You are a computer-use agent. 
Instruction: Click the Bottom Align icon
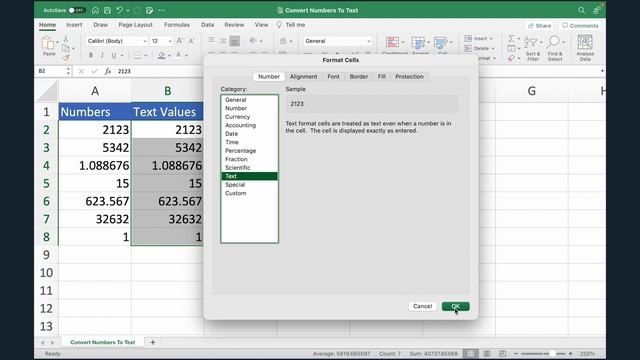tap(234, 40)
